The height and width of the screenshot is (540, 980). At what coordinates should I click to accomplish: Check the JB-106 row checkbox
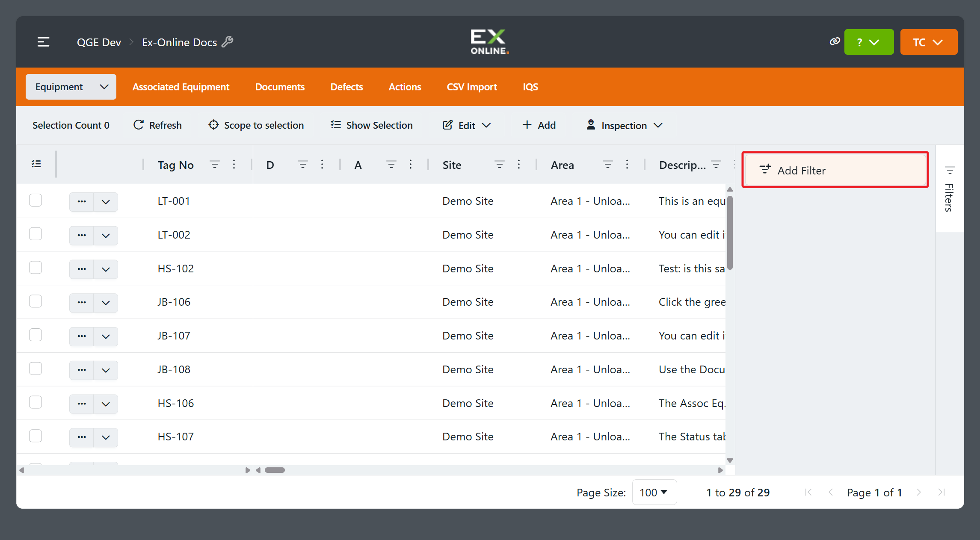click(36, 301)
